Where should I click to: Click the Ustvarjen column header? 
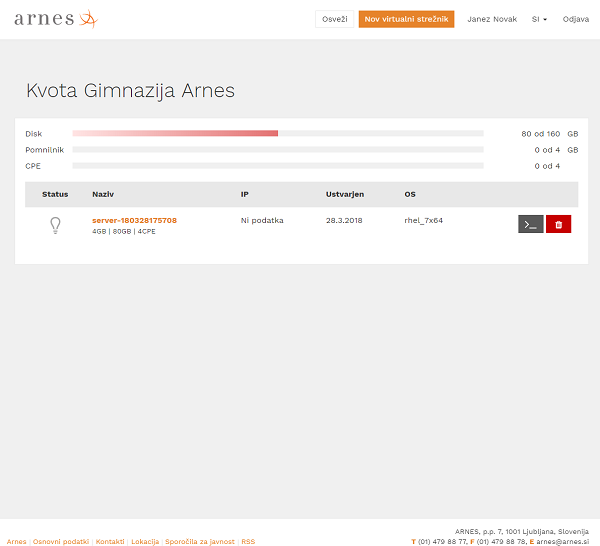tap(345, 194)
